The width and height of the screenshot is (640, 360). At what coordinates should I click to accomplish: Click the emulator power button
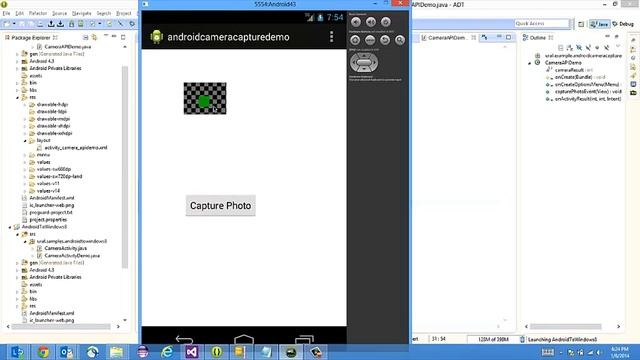pyautogui.click(x=385, y=22)
